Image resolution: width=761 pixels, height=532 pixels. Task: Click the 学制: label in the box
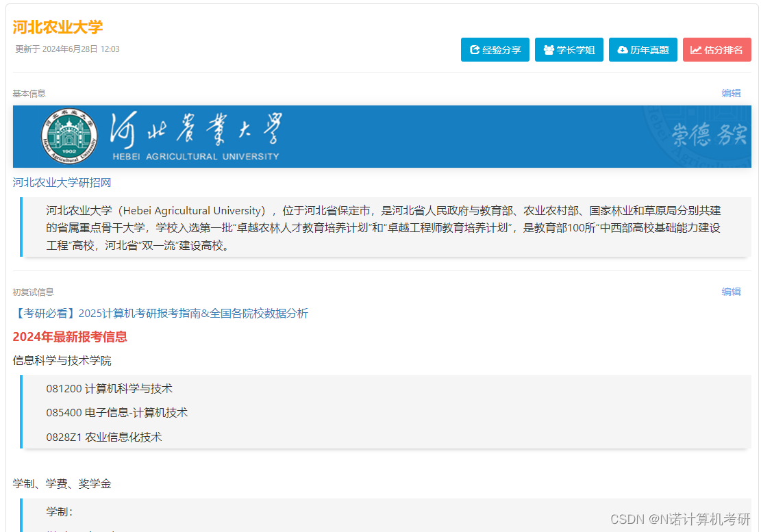59,511
